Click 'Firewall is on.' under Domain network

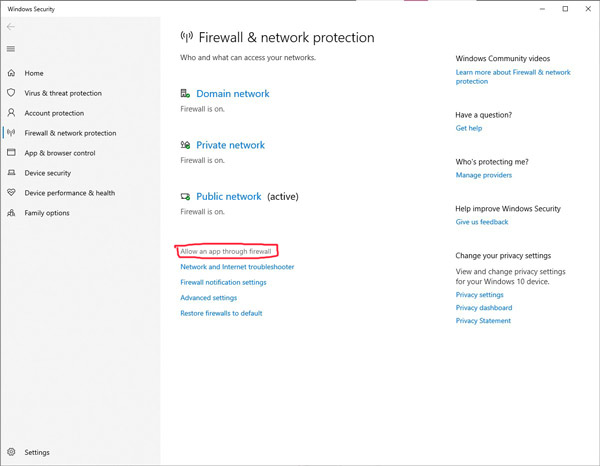point(202,109)
